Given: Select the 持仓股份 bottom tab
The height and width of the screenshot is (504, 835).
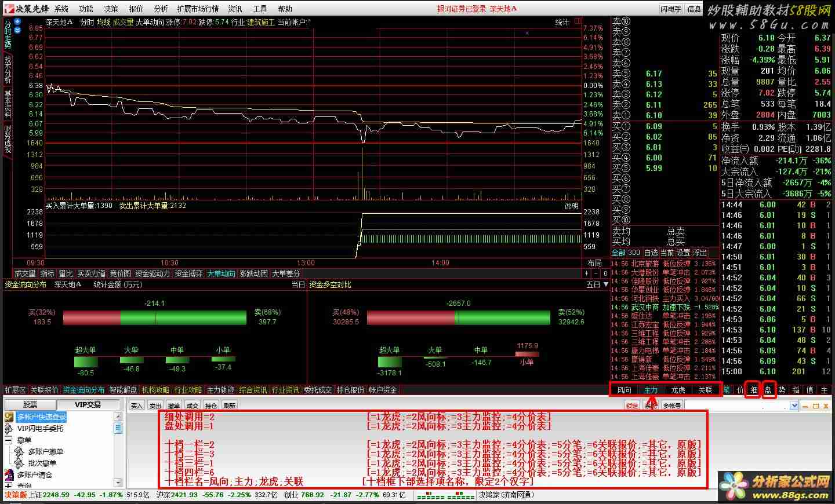Looking at the screenshot, I should click(350, 390).
